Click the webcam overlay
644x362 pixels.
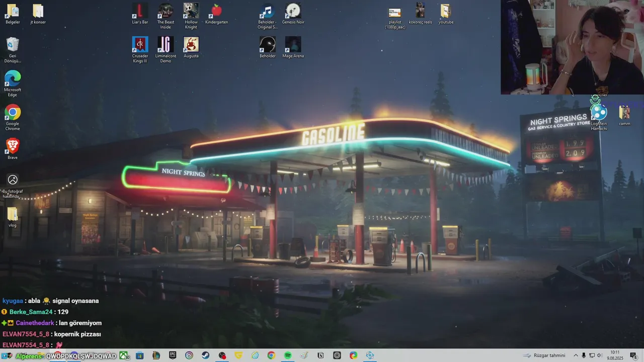(x=572, y=47)
